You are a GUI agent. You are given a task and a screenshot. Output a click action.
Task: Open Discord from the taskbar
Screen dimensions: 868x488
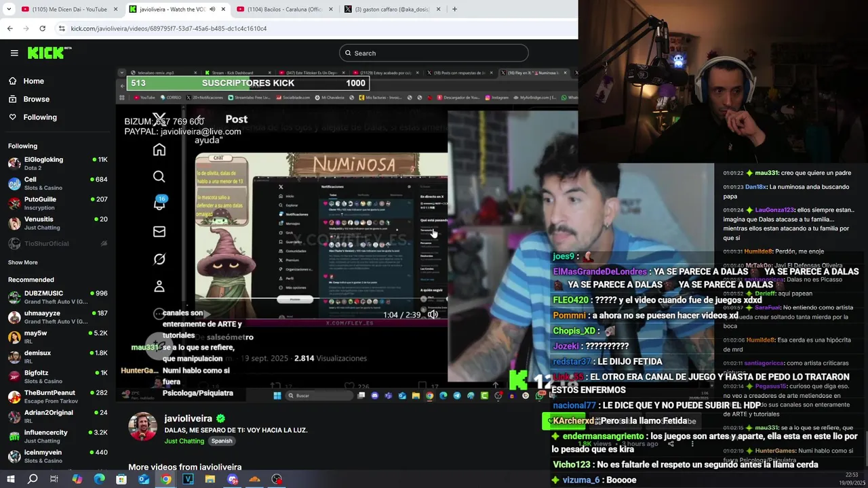click(x=233, y=479)
